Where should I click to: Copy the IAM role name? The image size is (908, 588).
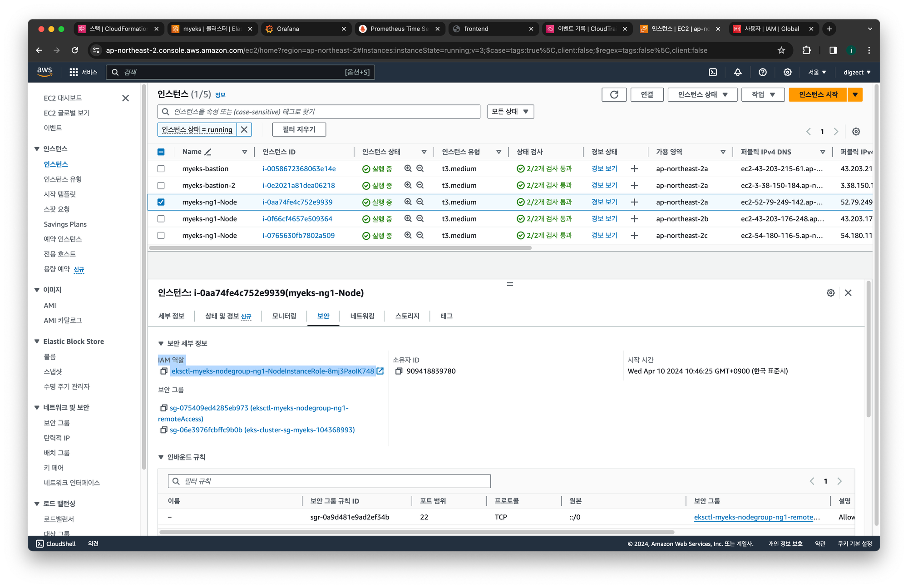(163, 371)
